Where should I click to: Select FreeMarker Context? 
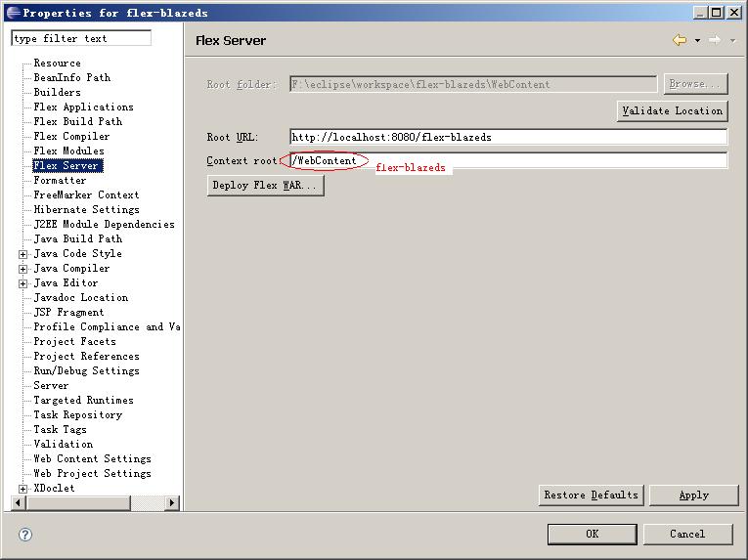86,195
